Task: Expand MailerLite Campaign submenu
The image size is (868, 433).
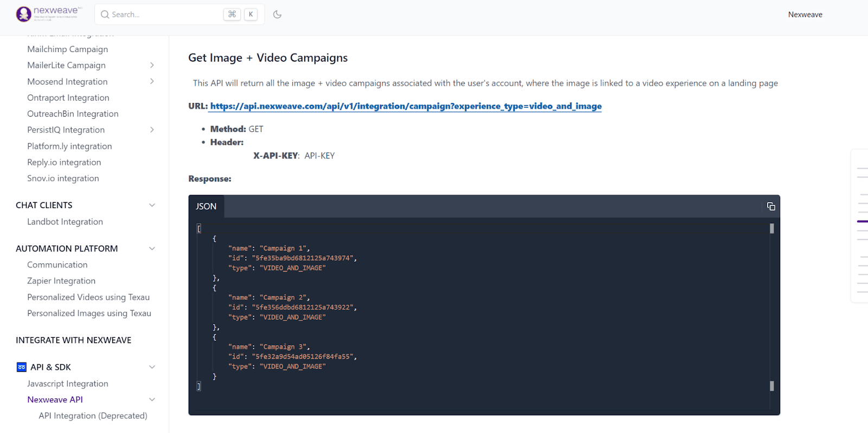Action: [x=152, y=65]
